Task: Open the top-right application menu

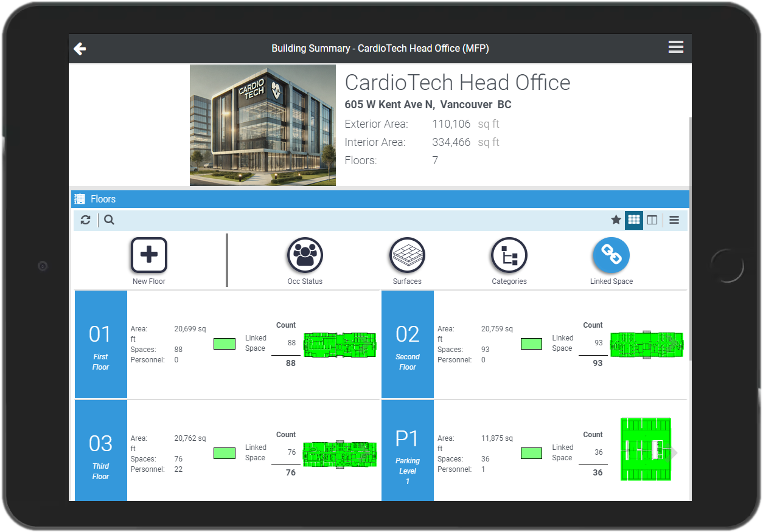Action: 675,47
